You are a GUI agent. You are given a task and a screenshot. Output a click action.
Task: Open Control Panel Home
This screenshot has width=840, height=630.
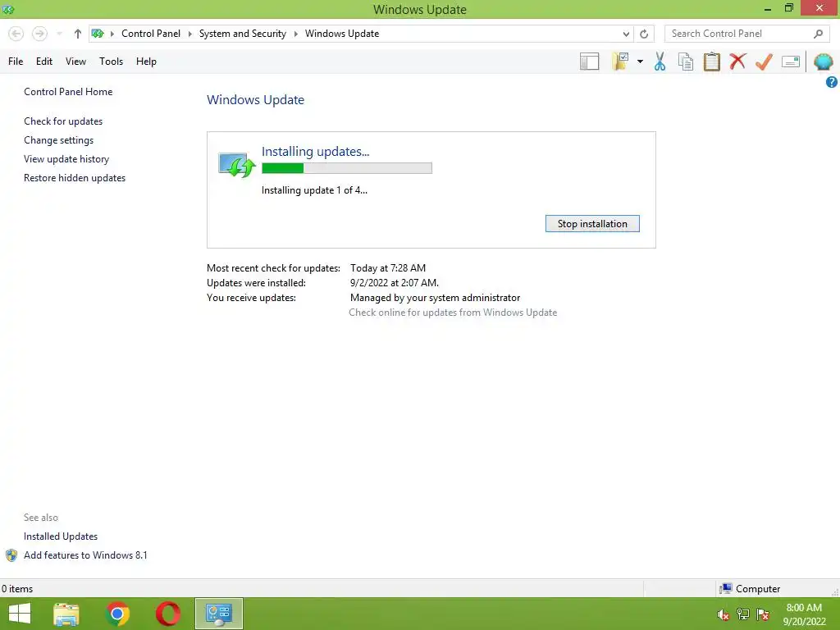(68, 92)
